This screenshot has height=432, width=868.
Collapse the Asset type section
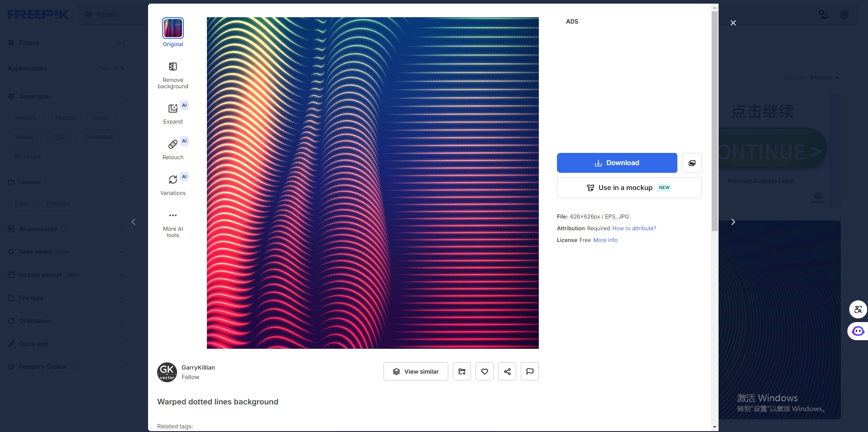(121, 97)
